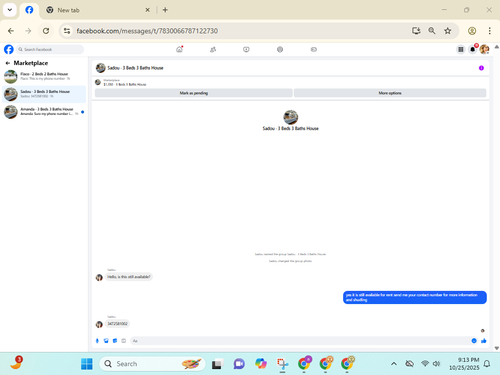Go back in browser history
500x375 pixels.
point(11,31)
